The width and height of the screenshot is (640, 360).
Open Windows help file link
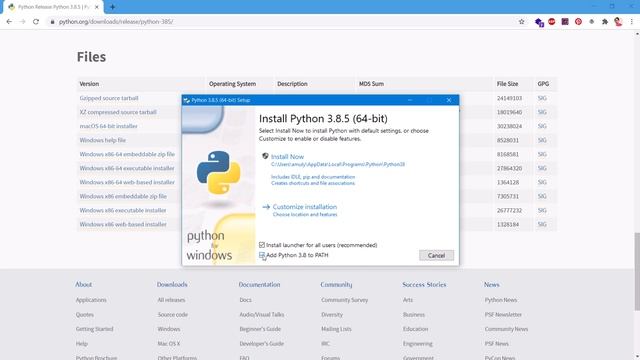click(102, 140)
